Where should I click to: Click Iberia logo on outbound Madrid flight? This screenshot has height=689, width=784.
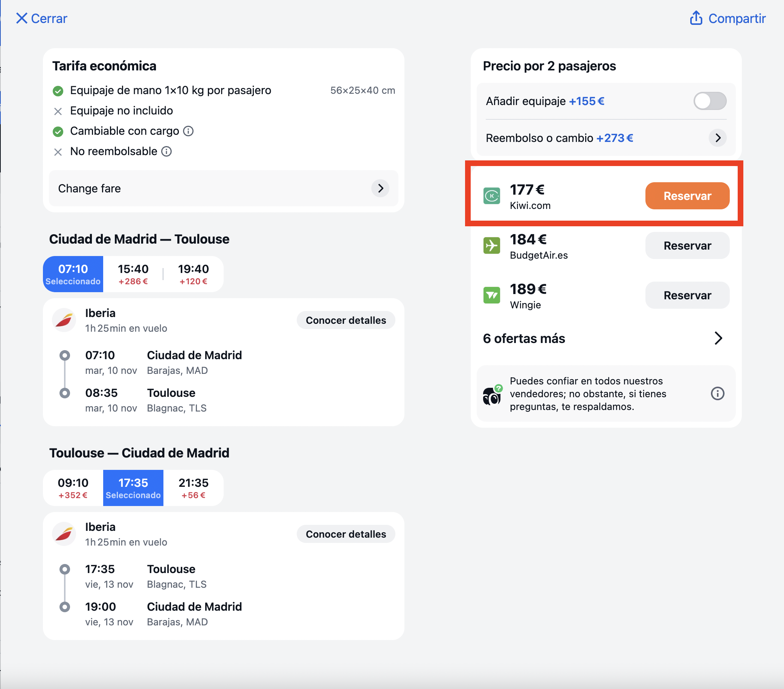[64, 320]
